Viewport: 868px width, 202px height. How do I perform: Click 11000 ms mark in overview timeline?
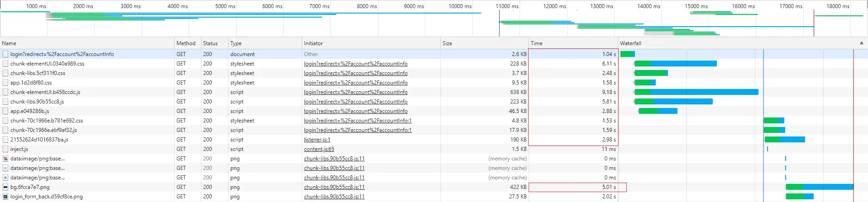pos(507,6)
